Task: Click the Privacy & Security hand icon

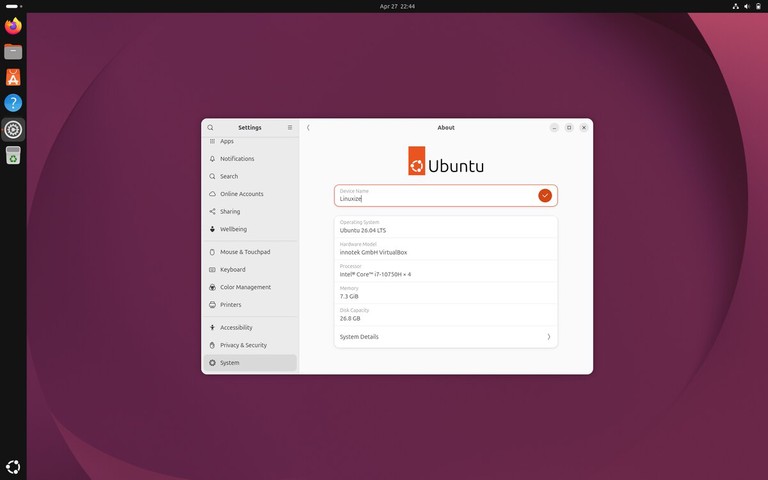Action: (212, 345)
